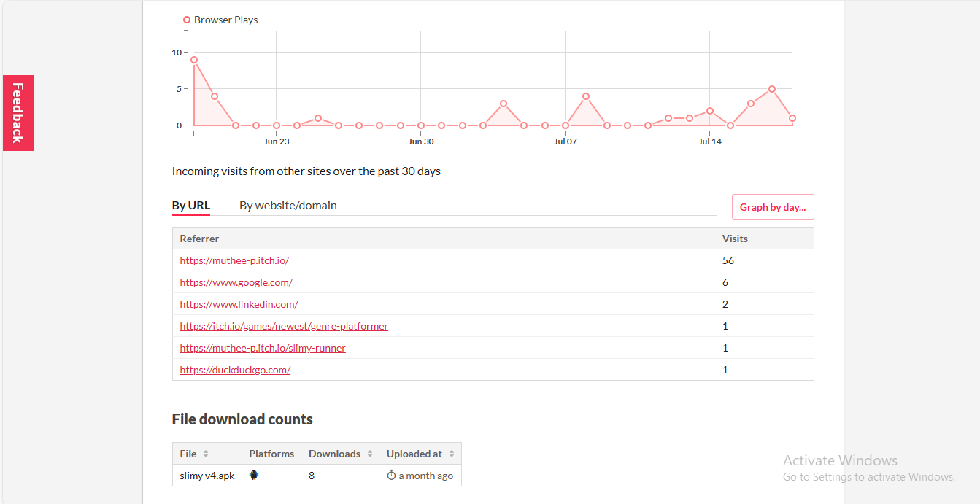
Task: Open the genre-platformer itch.io referrer link
Action: (x=284, y=326)
